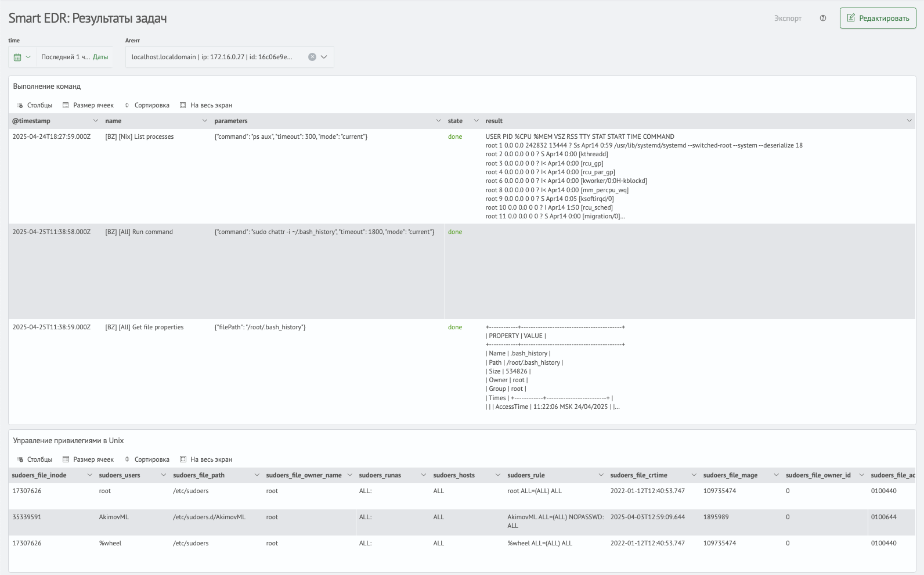924x575 pixels.
Task: Expand sudoers_hosts column menu chevron
Action: [x=497, y=475]
